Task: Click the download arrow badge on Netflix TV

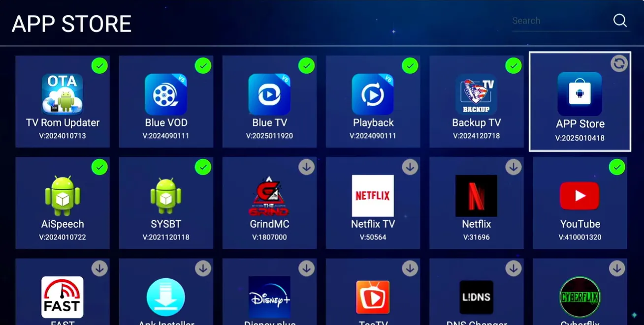Action: coord(410,167)
